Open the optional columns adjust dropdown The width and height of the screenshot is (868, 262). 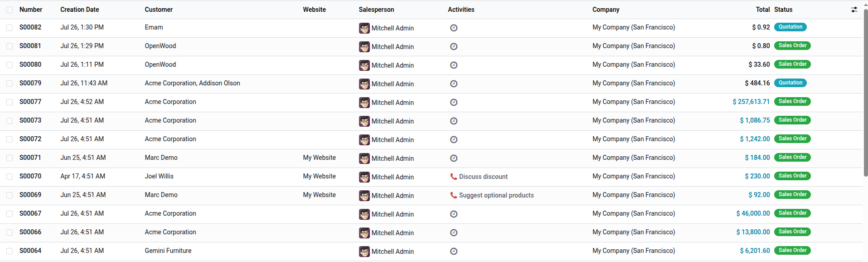854,10
